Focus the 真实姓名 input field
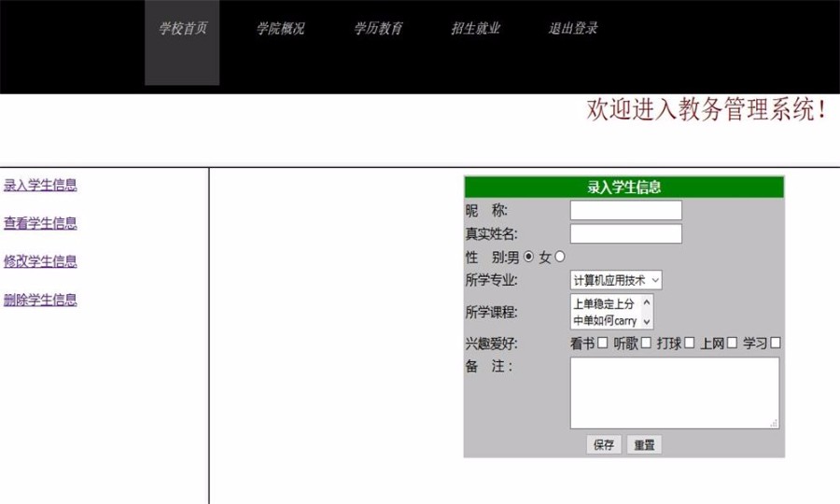The height and width of the screenshot is (504, 840). pos(625,234)
